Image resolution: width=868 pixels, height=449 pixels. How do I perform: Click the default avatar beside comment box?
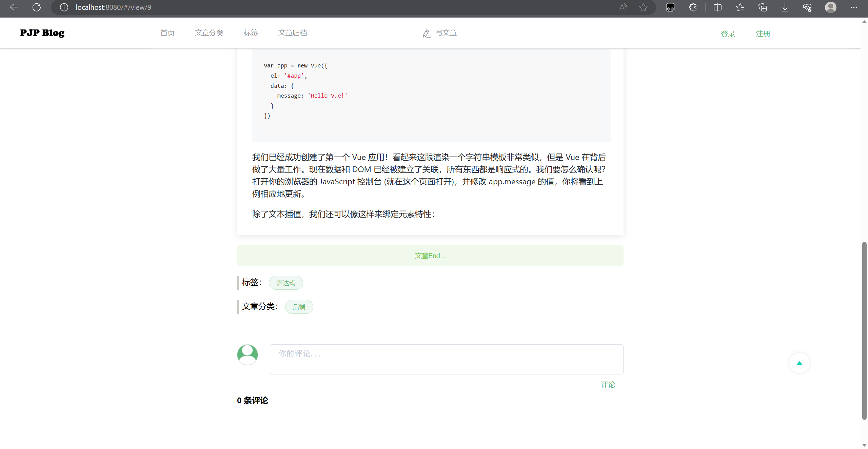pyautogui.click(x=248, y=354)
